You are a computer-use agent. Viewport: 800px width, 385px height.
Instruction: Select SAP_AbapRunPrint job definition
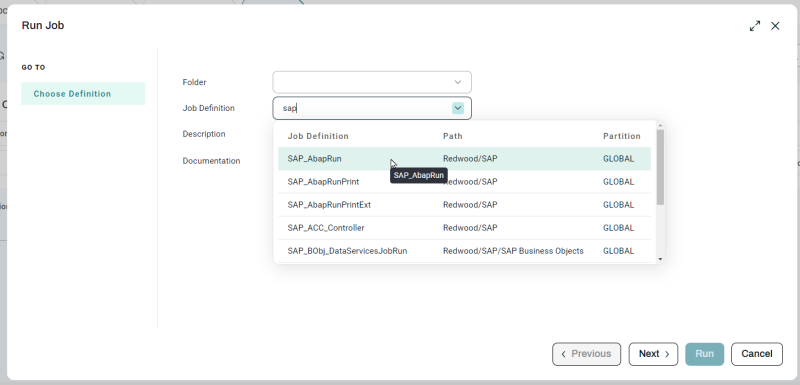(464, 182)
